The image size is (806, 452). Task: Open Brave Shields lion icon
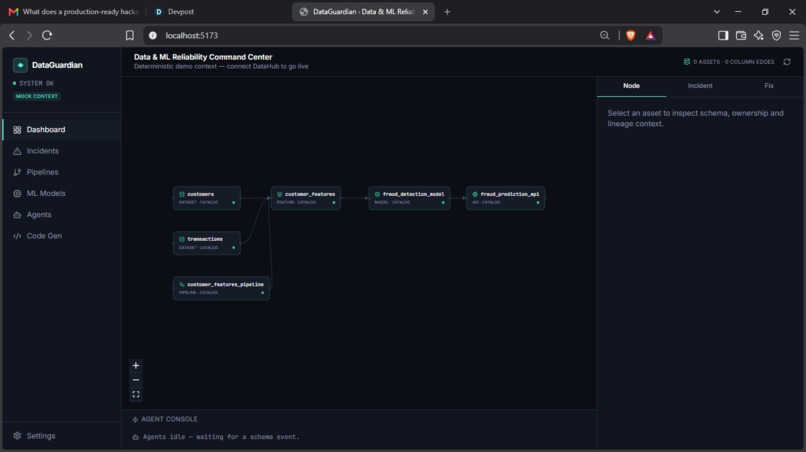pos(631,35)
